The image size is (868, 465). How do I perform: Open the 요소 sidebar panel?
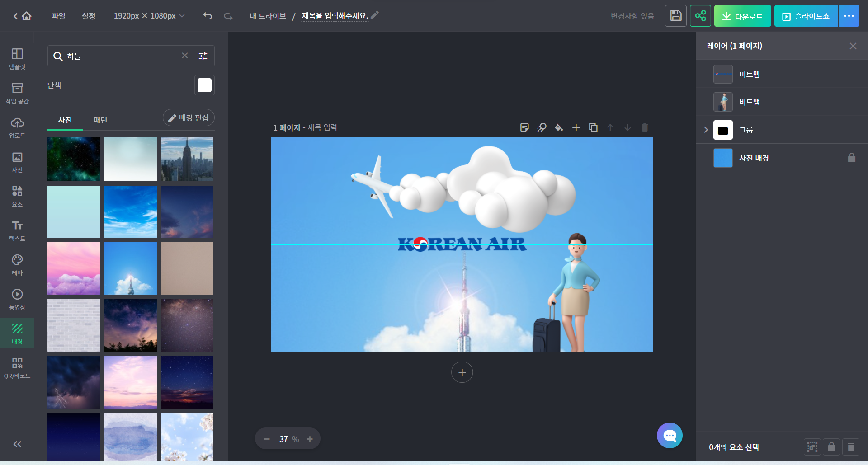[x=17, y=196]
